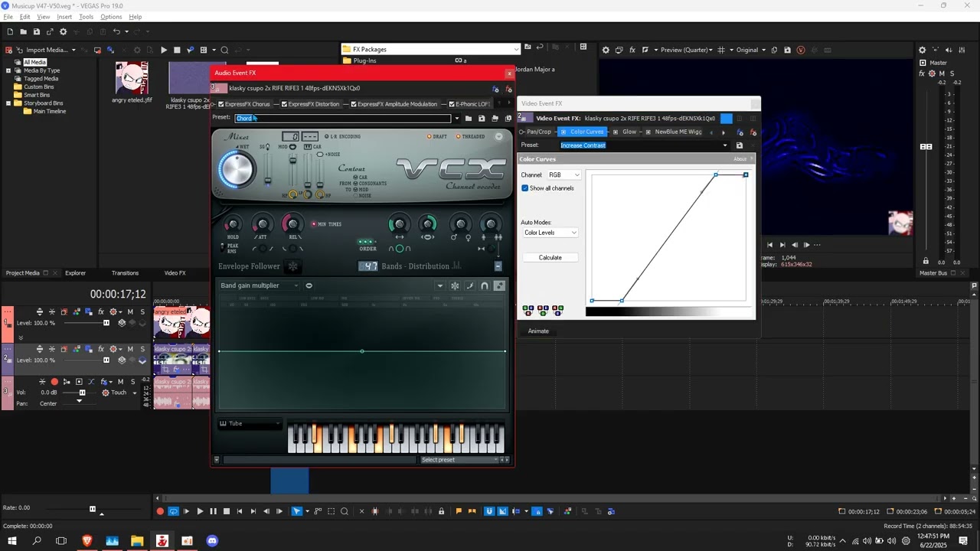Select Pan/Crop in video FX chain

539,132
